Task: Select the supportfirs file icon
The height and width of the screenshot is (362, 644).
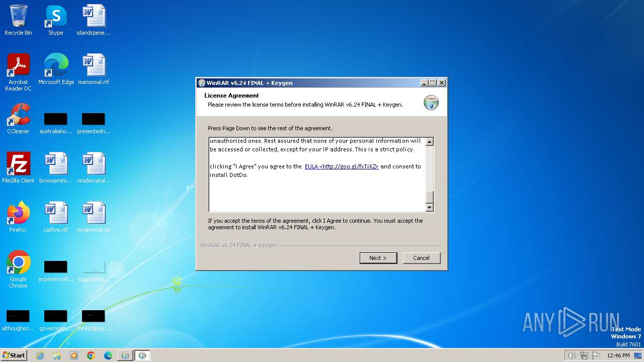Action: (x=94, y=271)
